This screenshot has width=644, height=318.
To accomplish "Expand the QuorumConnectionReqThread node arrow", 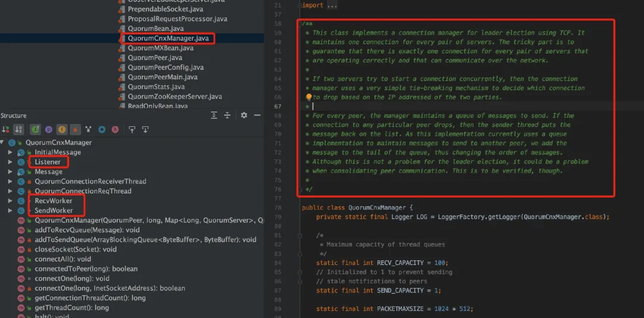I will pos(10,191).
